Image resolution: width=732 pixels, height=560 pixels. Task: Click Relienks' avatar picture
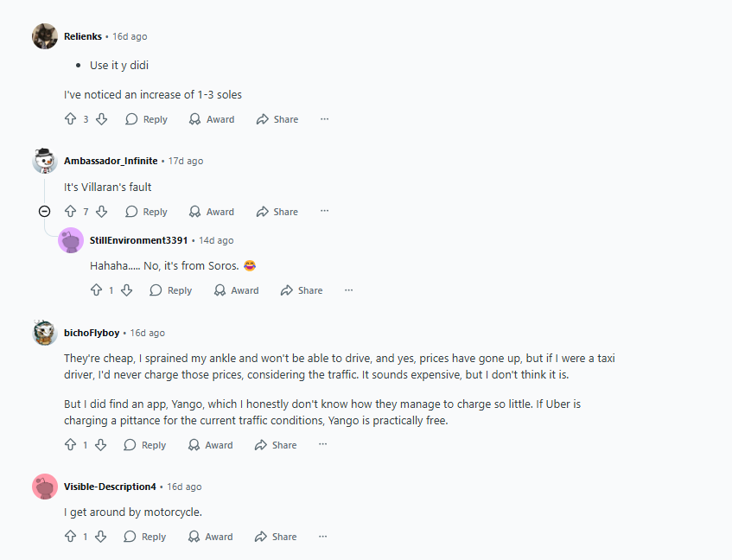point(45,36)
